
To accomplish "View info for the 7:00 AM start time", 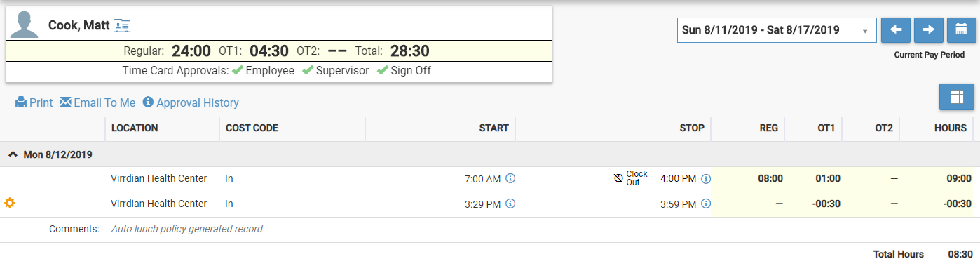I will 510,179.
